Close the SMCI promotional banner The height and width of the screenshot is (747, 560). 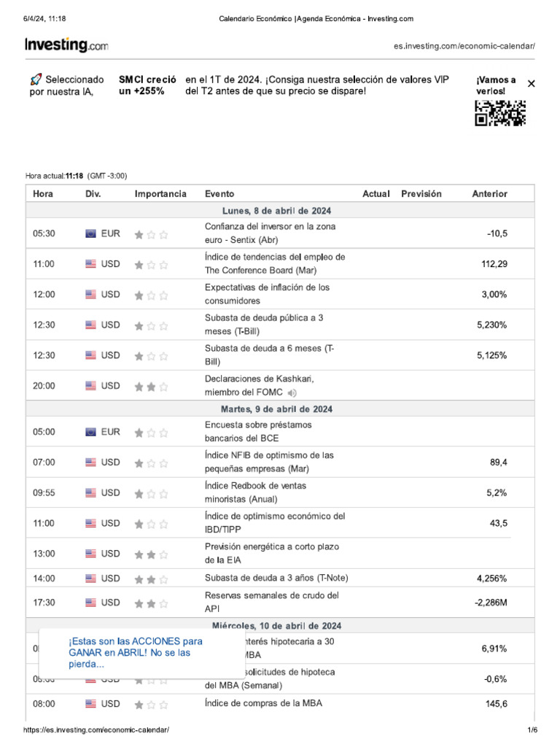[531, 84]
